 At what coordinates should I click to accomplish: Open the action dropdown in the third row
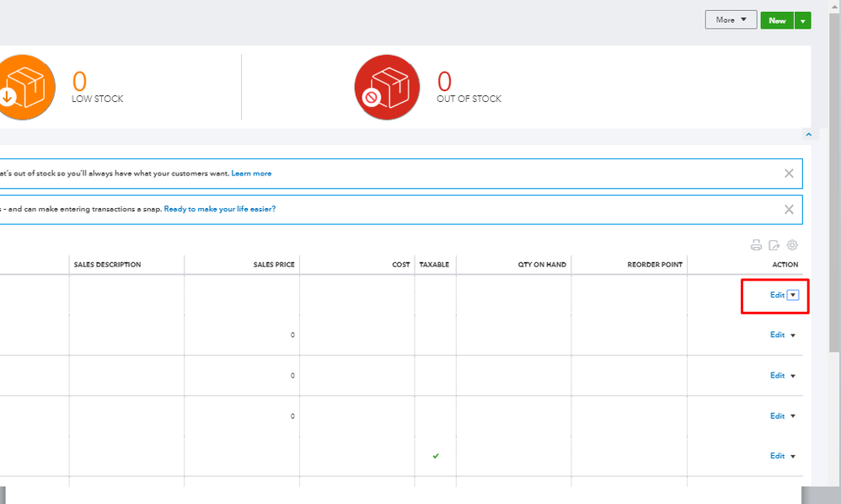click(x=793, y=376)
